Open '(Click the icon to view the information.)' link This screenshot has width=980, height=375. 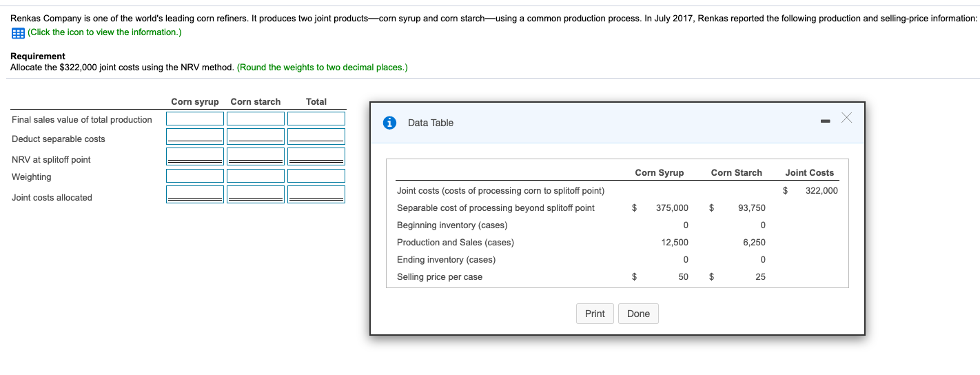coord(104,32)
